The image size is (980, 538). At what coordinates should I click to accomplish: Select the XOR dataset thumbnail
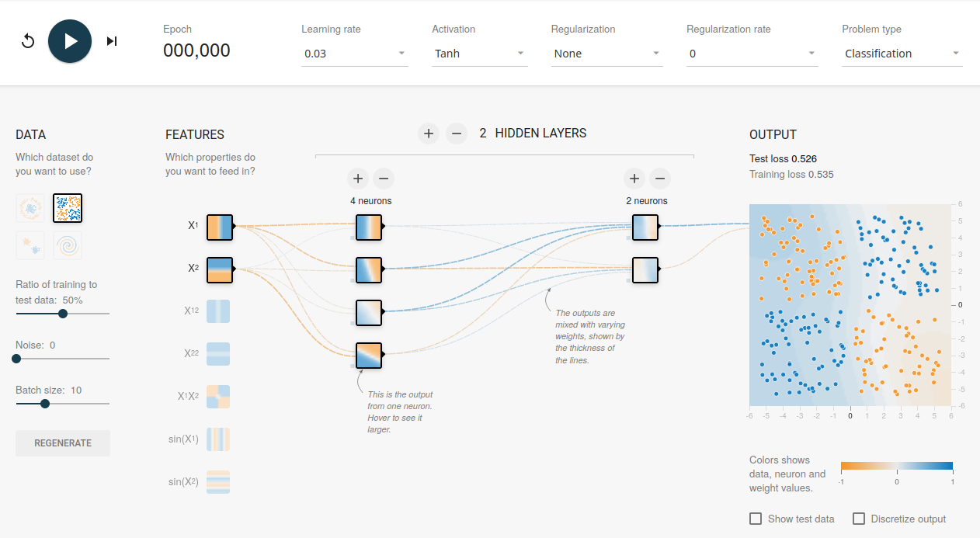tap(68, 207)
